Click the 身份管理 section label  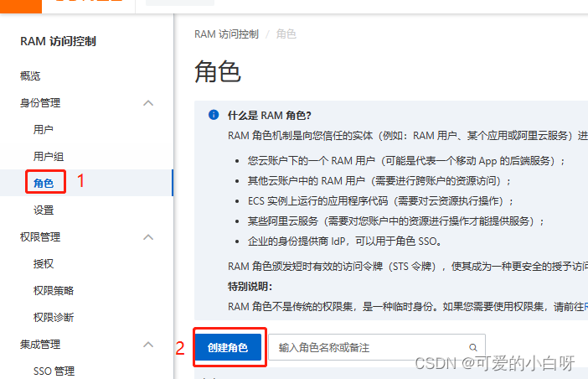[x=40, y=103]
